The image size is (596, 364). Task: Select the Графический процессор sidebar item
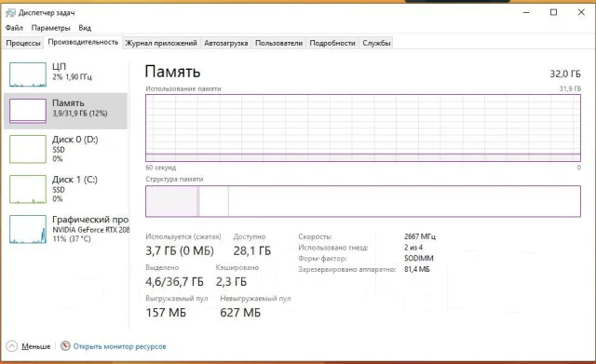tap(65, 229)
